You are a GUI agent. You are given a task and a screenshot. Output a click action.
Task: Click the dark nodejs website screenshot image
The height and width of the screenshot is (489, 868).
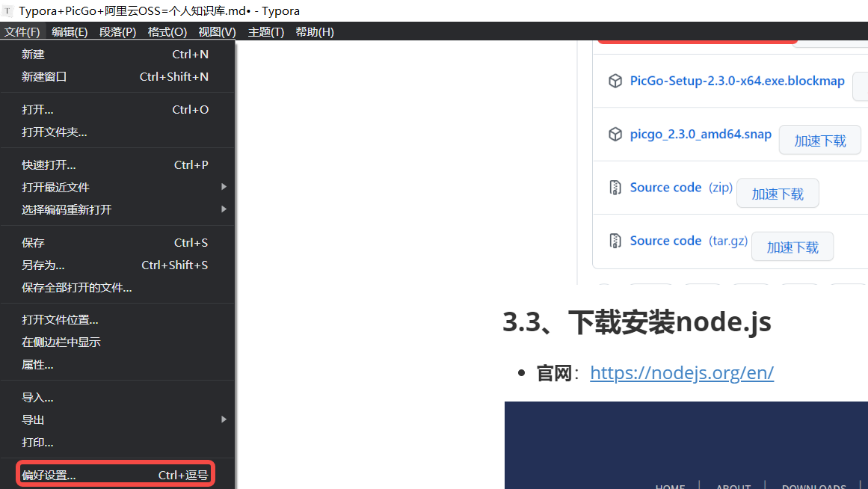[686, 445]
